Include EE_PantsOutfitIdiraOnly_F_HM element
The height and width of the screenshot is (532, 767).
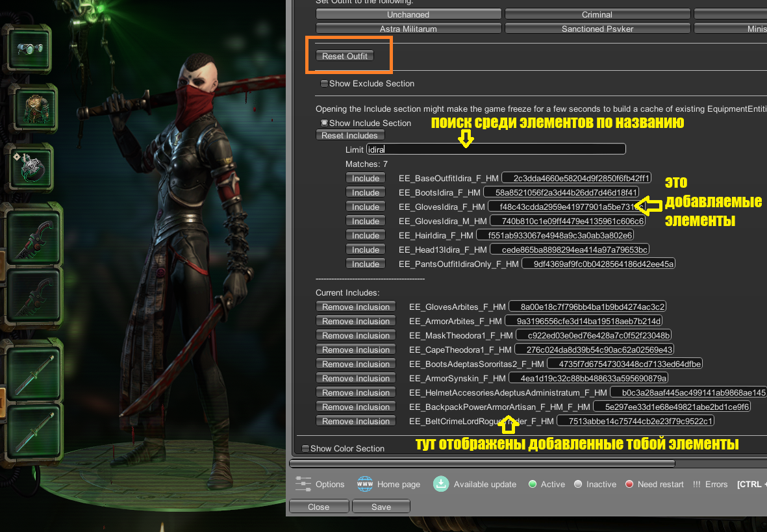(x=366, y=264)
